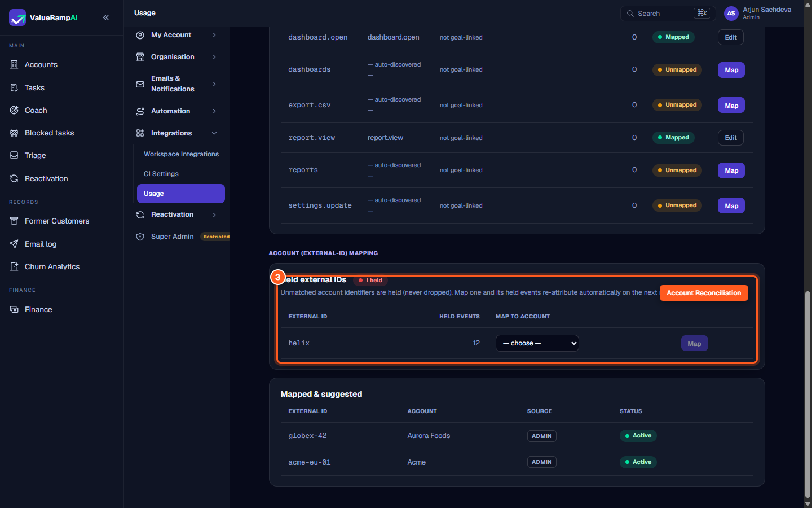Click the 'Acme' account cell
812x508 pixels.
417,462
